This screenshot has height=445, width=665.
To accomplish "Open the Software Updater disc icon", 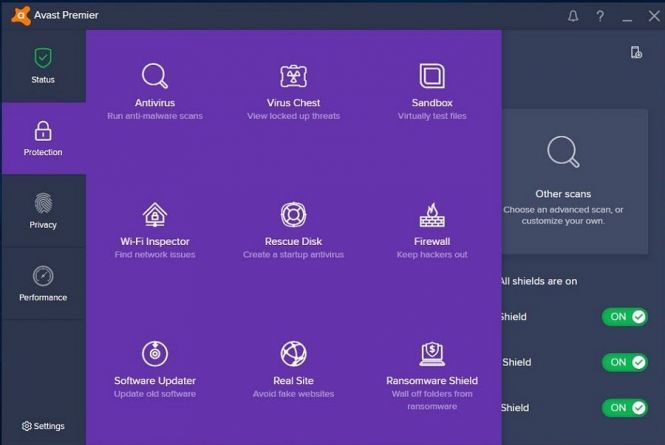I will [155, 353].
